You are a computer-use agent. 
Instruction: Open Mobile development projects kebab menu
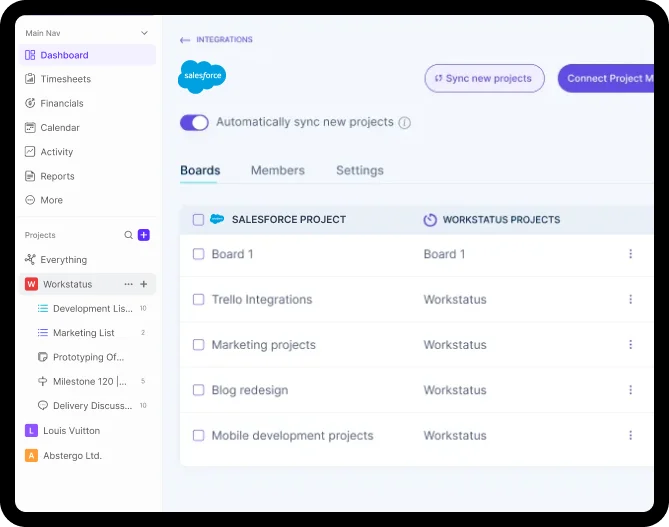pos(631,435)
